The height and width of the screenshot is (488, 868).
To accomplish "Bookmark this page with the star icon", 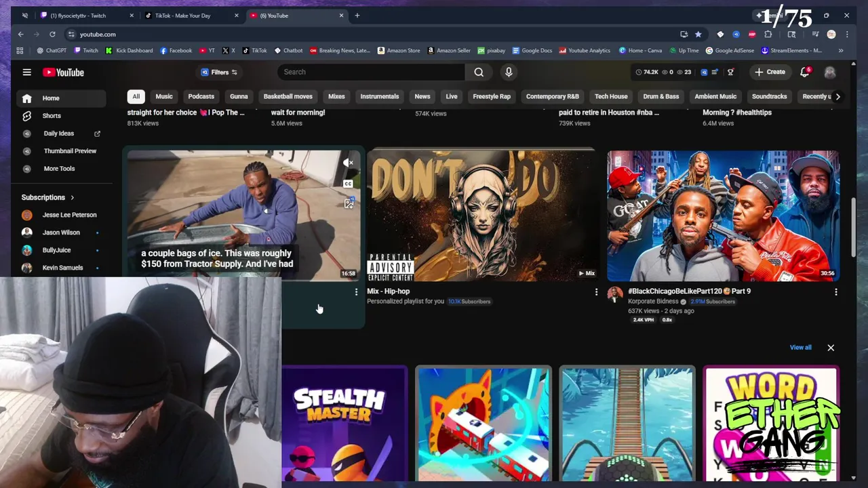I will [x=698, y=34].
